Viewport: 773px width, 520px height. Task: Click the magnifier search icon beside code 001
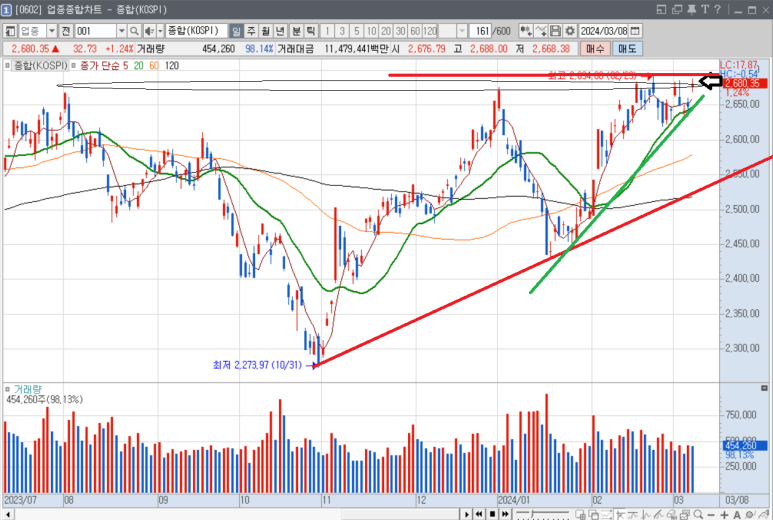tap(134, 31)
